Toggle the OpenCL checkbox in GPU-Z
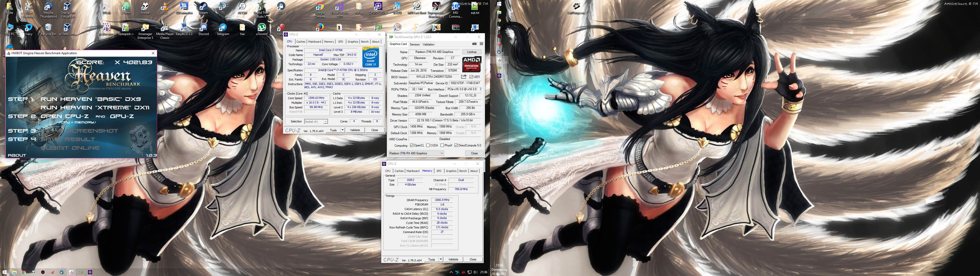 pyautogui.click(x=412, y=145)
